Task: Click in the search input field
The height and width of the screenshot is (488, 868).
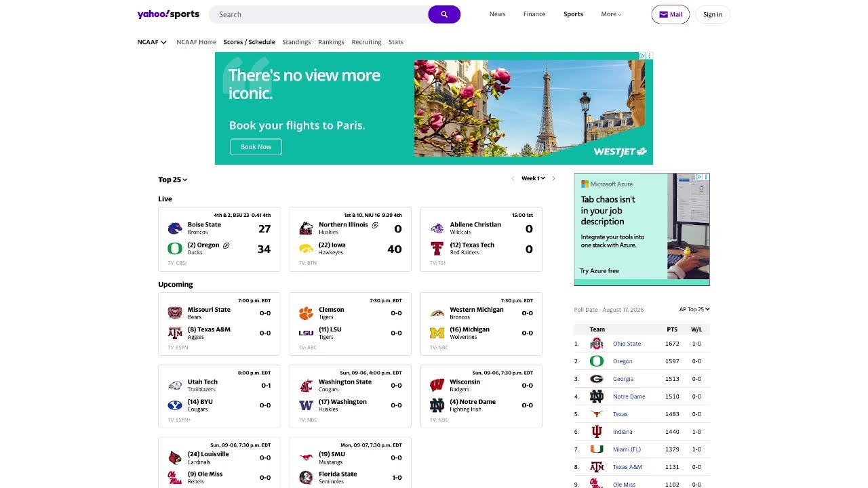Action: point(319,14)
